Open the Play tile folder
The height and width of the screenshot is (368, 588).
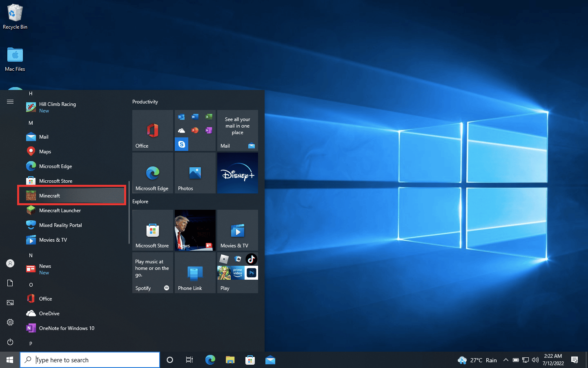point(238,273)
